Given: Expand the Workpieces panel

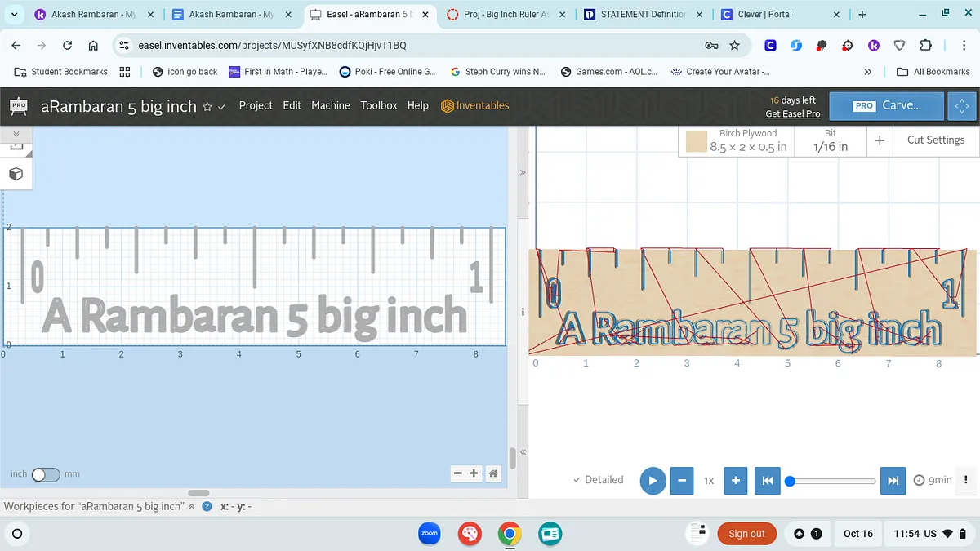Looking at the screenshot, I should pyautogui.click(x=192, y=506).
